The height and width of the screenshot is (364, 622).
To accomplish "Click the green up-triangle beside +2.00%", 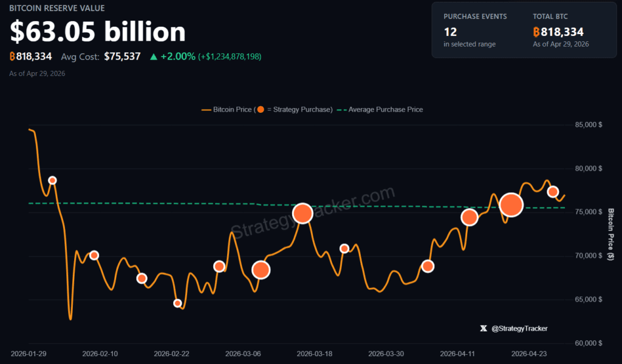I will click(x=154, y=56).
